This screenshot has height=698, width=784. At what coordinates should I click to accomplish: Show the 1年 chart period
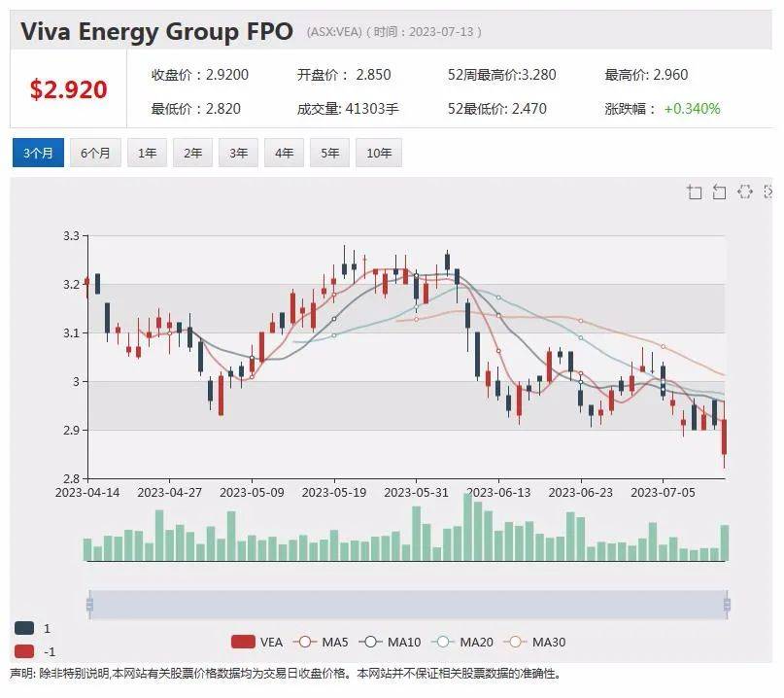coord(147,153)
